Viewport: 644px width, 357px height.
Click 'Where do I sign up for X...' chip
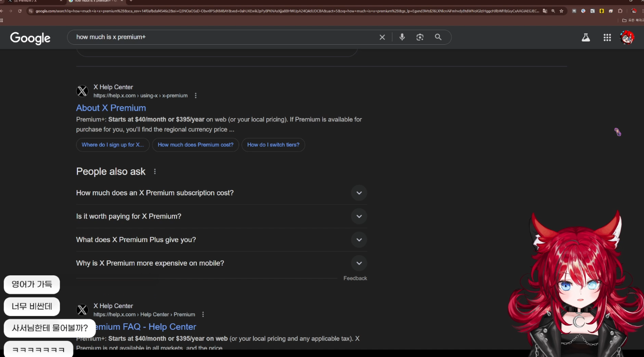(113, 145)
